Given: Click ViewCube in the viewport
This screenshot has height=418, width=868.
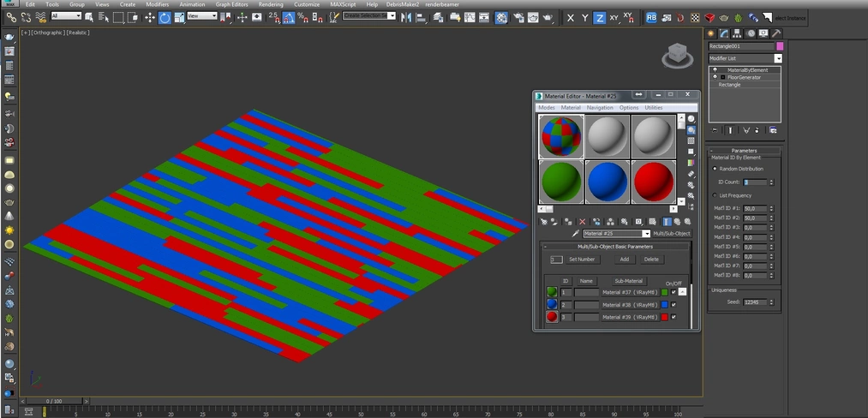Looking at the screenshot, I should coord(678,56).
